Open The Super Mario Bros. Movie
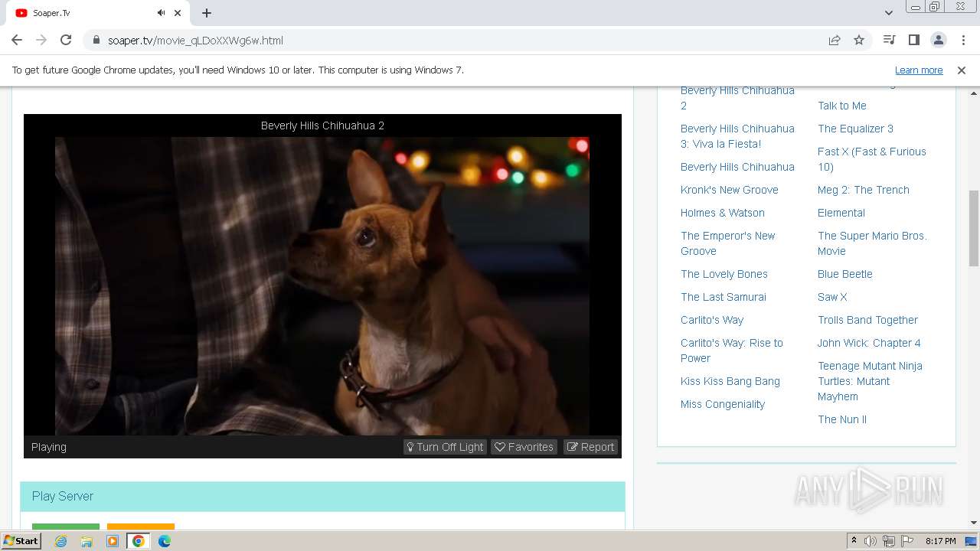This screenshot has width=980, height=551. coord(872,243)
